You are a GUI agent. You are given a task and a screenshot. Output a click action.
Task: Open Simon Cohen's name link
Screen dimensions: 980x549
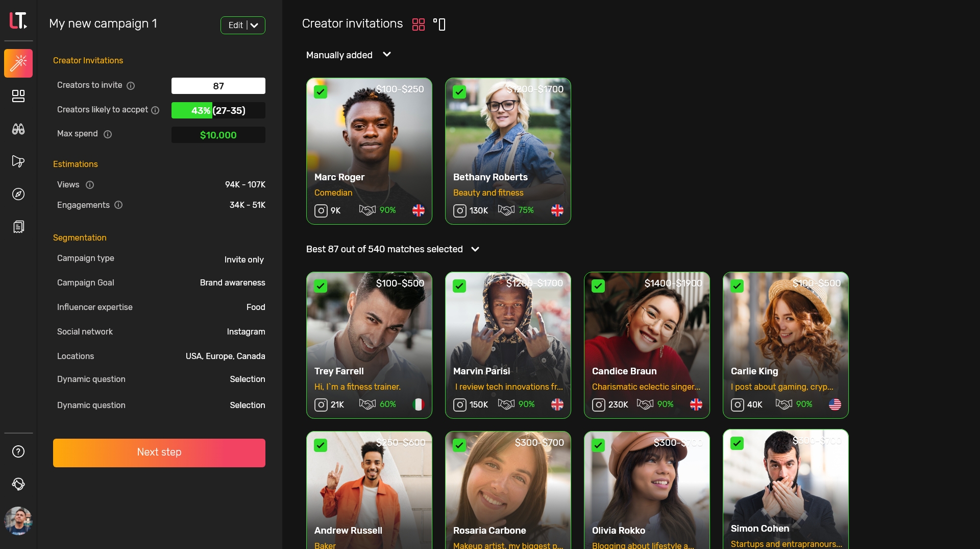tap(759, 529)
